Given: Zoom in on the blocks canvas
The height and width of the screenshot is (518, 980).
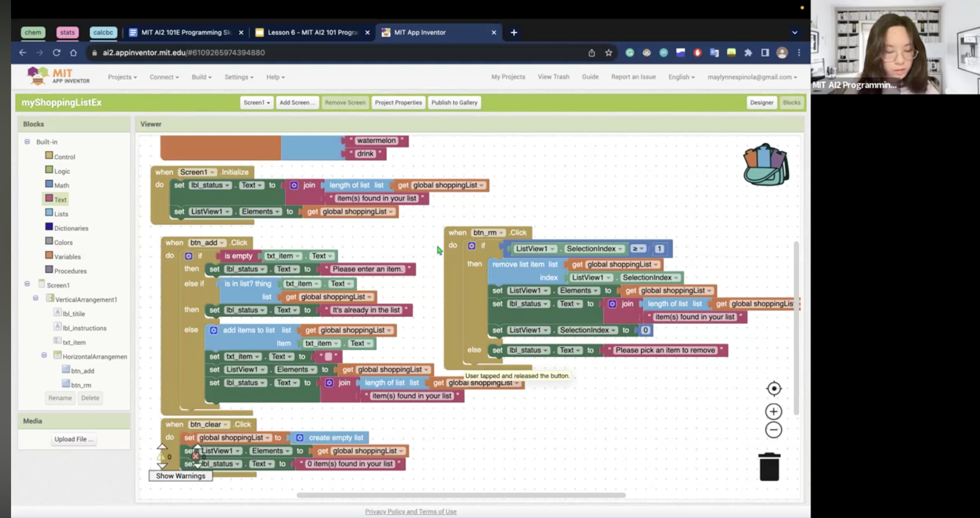Looking at the screenshot, I should (773, 411).
